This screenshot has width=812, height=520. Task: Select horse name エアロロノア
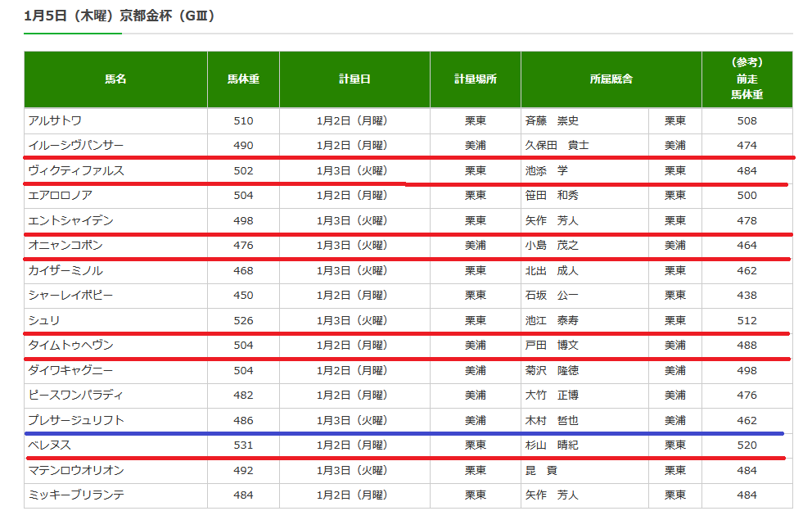(60, 195)
